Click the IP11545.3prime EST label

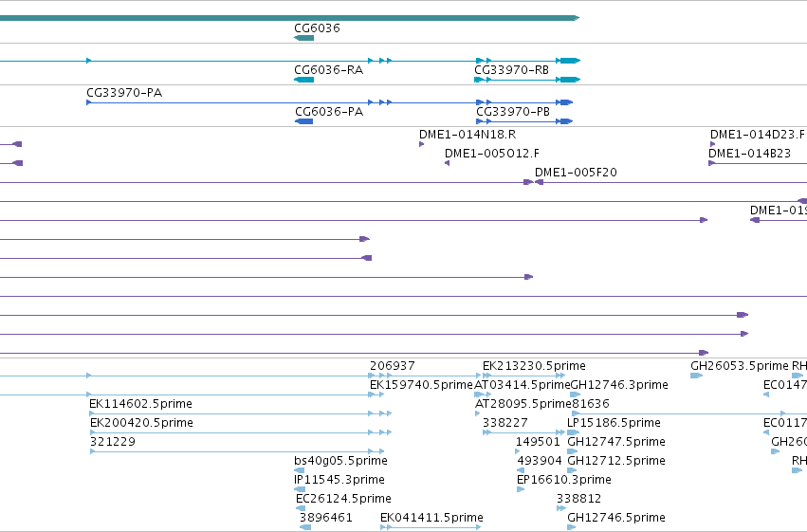[x=339, y=480]
